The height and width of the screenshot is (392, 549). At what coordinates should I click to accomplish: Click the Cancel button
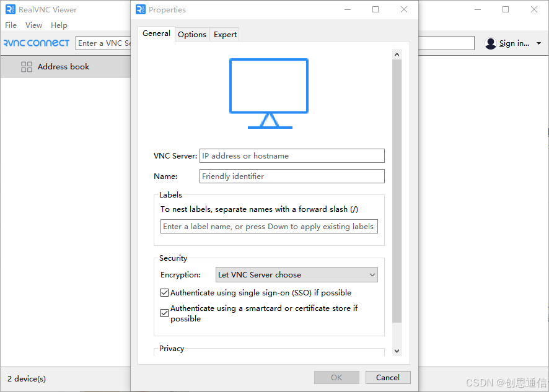click(388, 377)
